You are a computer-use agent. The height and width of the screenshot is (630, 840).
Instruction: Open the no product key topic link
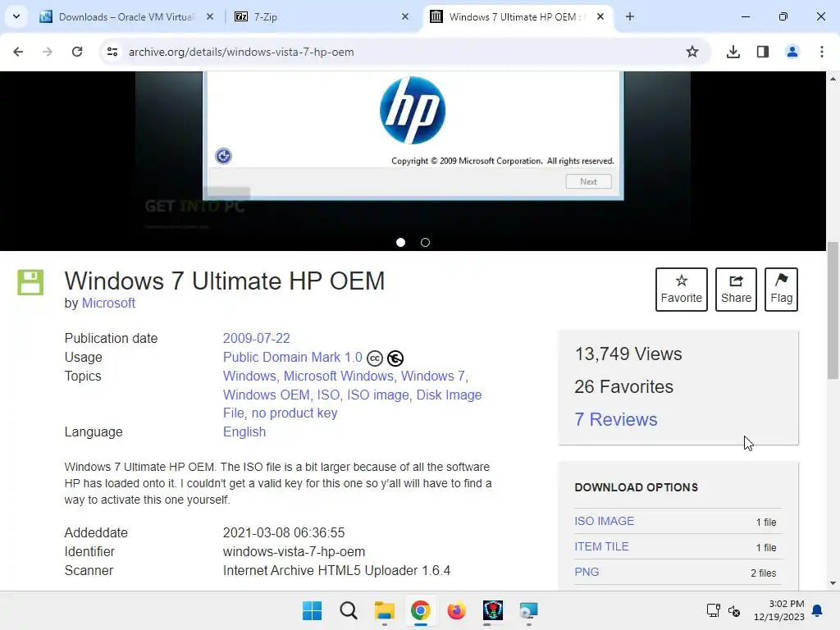294,413
